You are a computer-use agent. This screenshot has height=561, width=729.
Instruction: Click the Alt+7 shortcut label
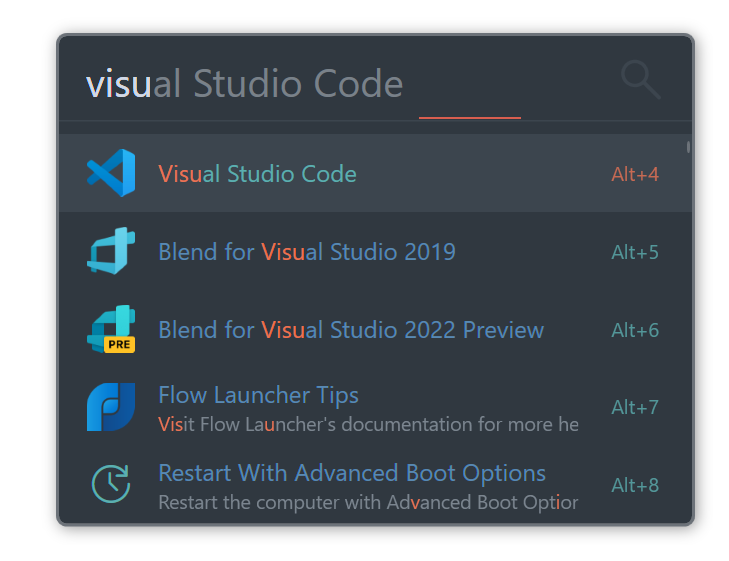(635, 408)
